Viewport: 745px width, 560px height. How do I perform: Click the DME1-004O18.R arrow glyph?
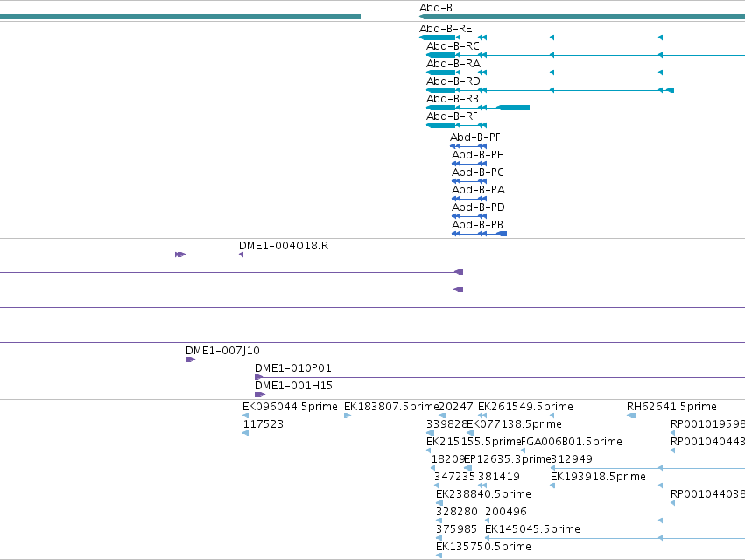point(242,255)
